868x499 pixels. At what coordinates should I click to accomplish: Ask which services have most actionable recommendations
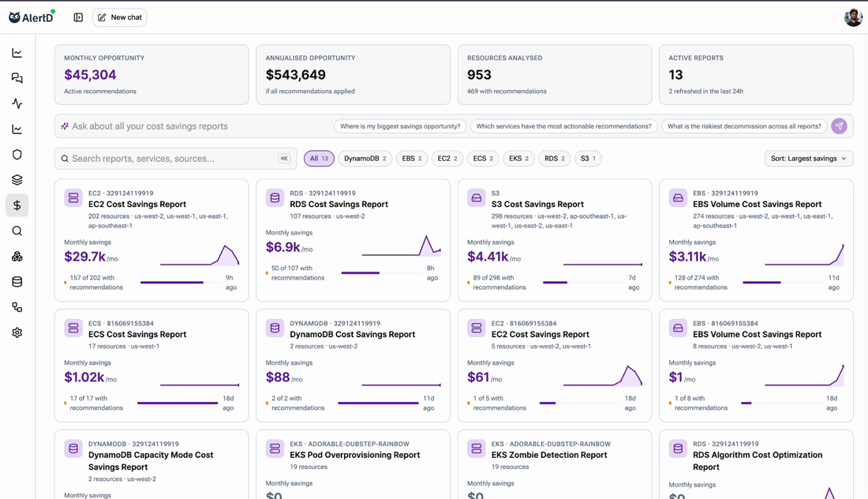[563, 126]
